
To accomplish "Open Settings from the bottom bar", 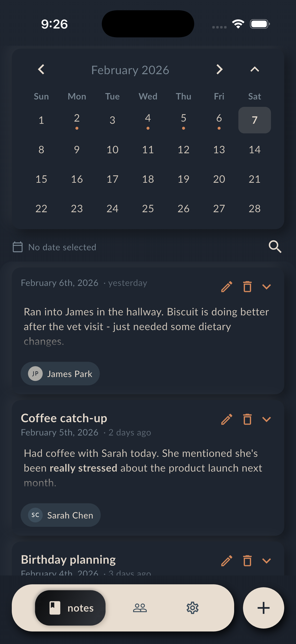I will (x=192, y=609).
